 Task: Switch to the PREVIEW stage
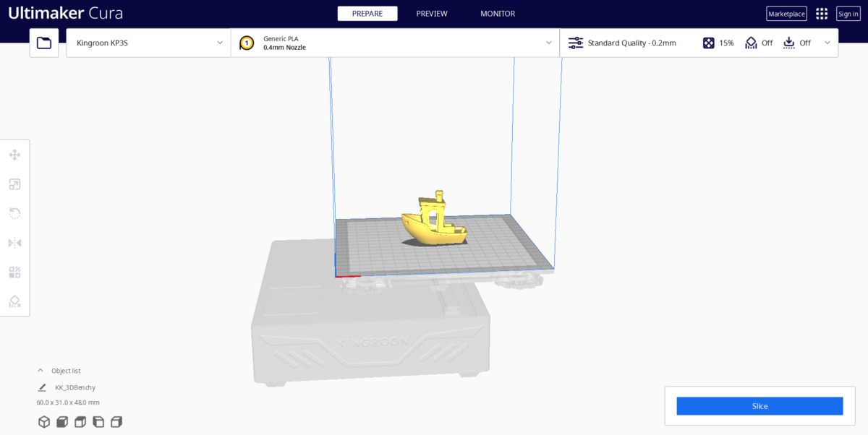432,14
